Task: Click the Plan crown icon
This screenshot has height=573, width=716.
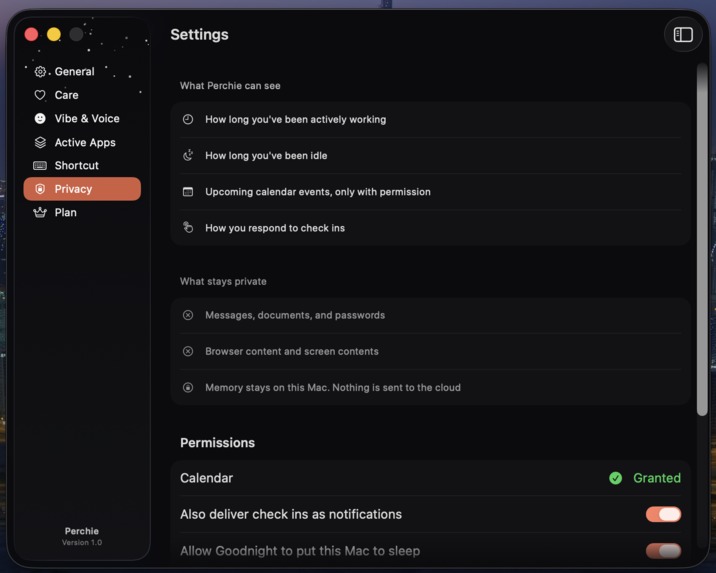Action: 40,212
